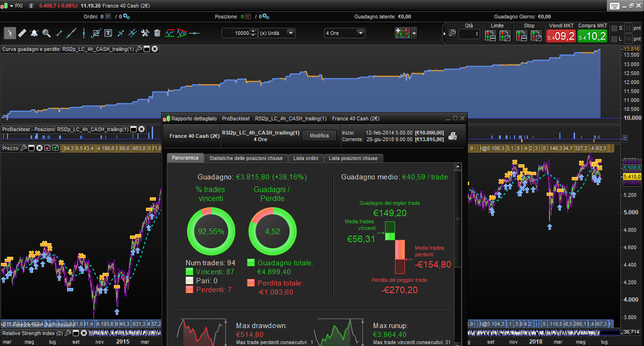Open wrench settings for Prezzo panel
The height and width of the screenshot is (346, 644).
tap(23, 148)
